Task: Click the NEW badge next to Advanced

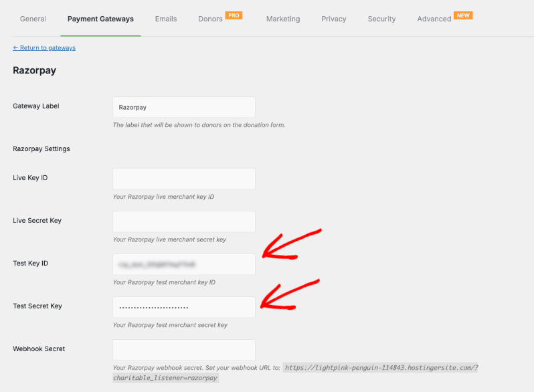Action: point(463,15)
